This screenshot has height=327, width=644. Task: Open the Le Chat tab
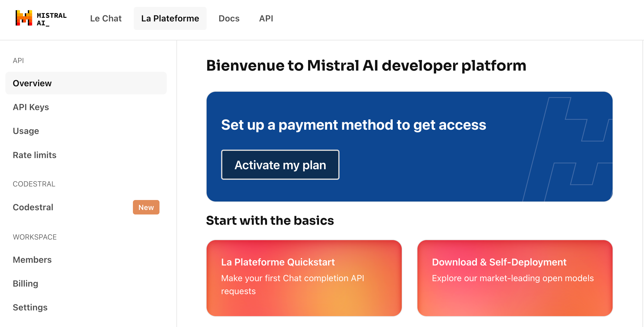coord(106,18)
